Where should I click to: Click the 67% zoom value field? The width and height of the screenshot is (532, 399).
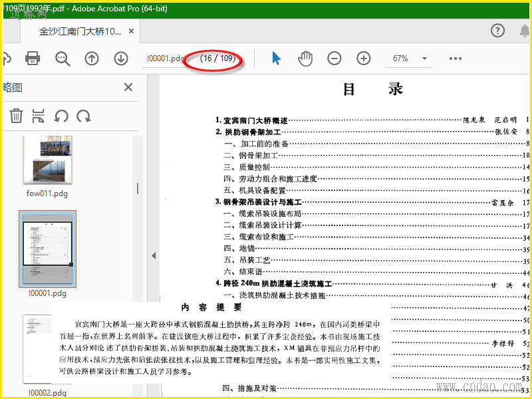(400, 59)
